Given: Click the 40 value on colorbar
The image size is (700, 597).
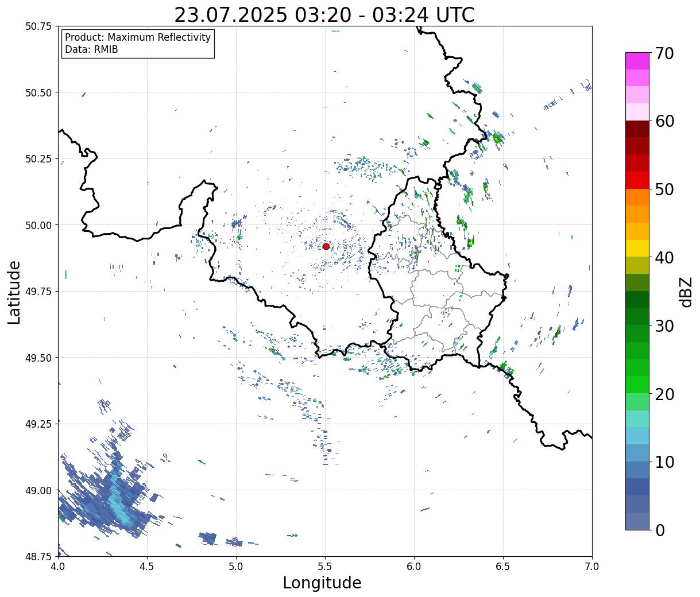Looking at the screenshot, I should point(664,258).
